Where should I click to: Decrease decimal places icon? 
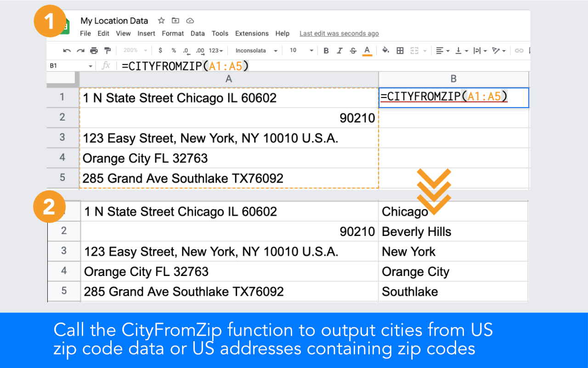[186, 51]
